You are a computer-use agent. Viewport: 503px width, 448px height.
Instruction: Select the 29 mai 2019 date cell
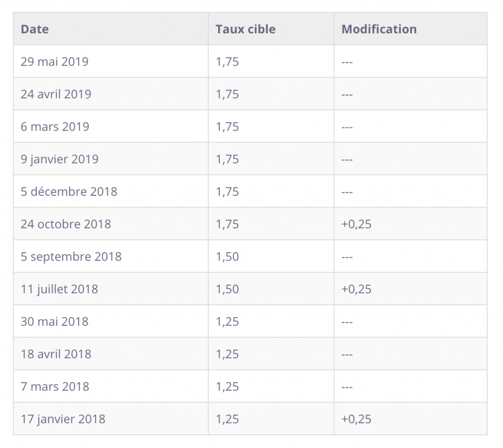(55, 62)
